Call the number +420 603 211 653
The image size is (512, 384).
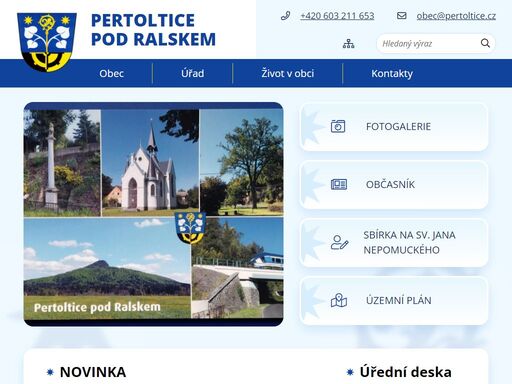(337, 16)
